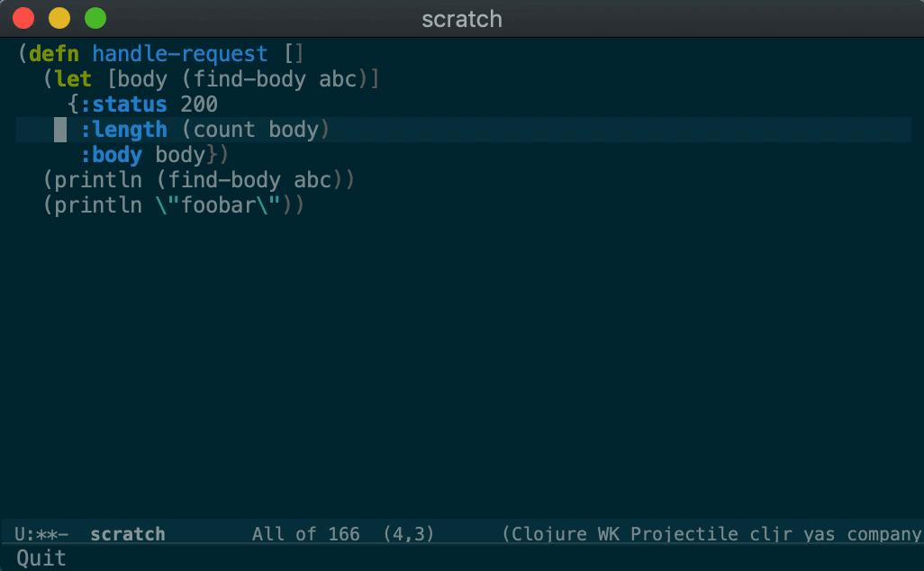The height and width of the screenshot is (571, 924).
Task: Click the buffer modified asterisks indicator
Action: click(x=49, y=534)
